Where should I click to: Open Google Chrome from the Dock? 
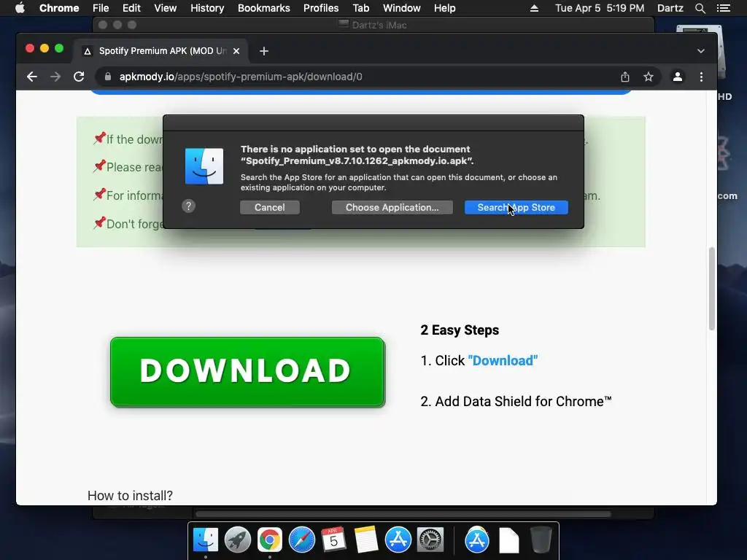(270, 540)
